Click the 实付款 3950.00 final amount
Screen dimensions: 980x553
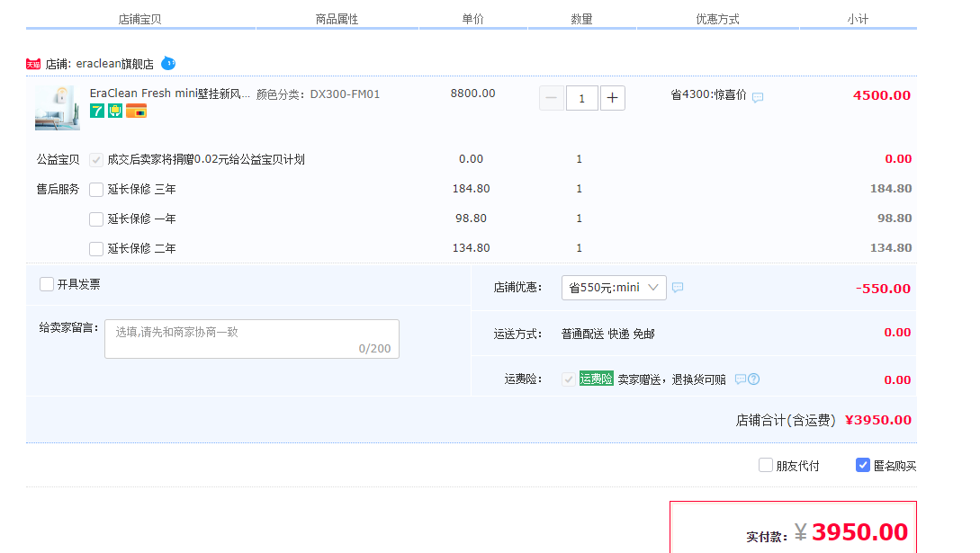(827, 532)
